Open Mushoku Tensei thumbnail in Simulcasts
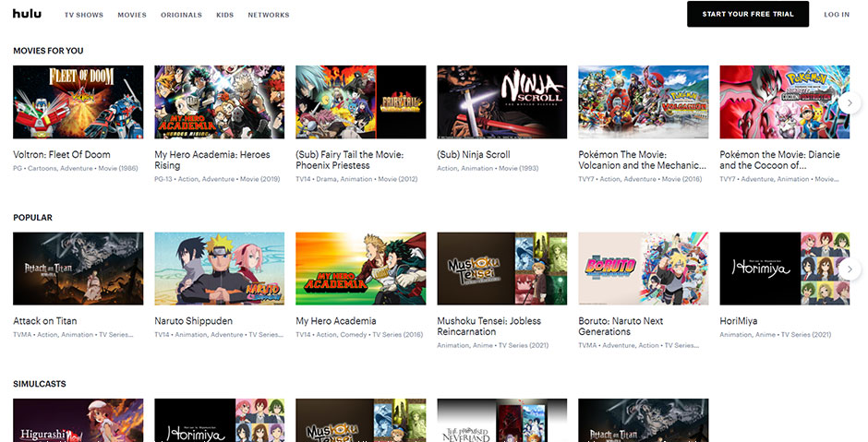This screenshot has width=868, height=442. [x=361, y=421]
